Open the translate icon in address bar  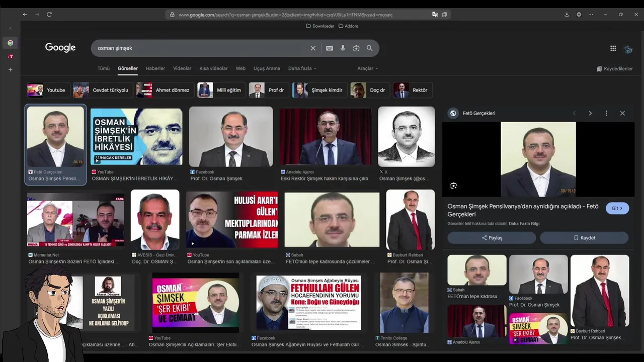tap(435, 15)
